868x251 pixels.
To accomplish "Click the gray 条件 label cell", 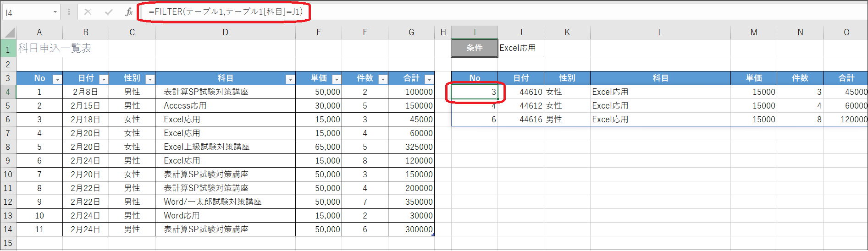I will 474,48.
